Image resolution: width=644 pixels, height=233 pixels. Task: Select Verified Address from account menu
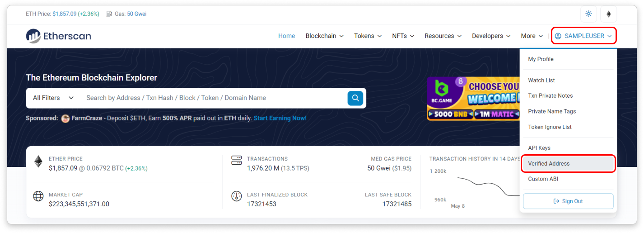(x=549, y=164)
